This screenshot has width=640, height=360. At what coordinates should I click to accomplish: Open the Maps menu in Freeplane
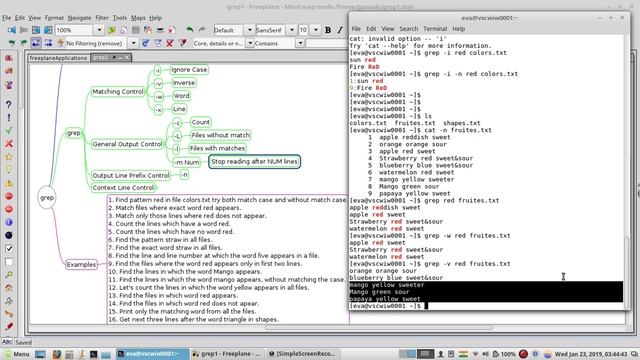[138, 18]
